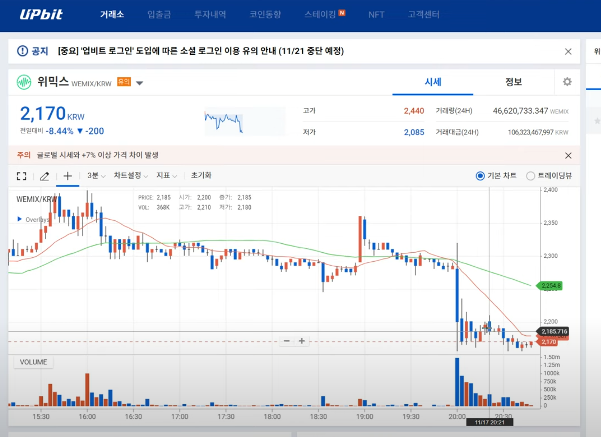Select the pencil drawing tool
The image size is (601, 437).
(x=44, y=176)
